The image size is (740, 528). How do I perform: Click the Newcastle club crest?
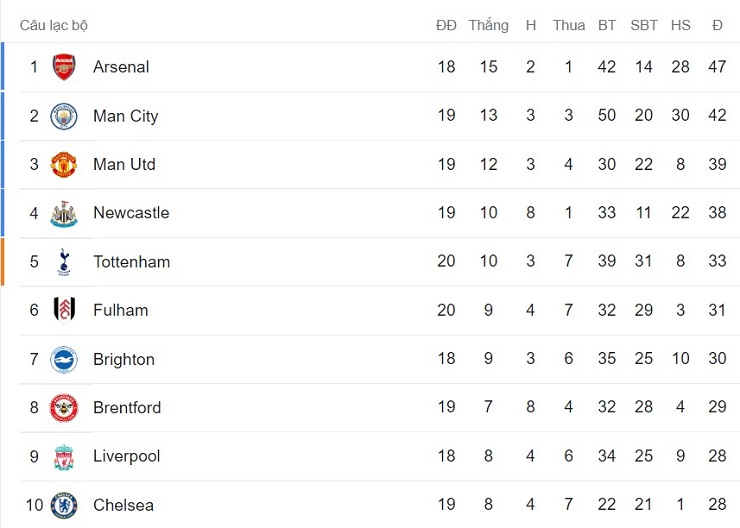[64, 213]
